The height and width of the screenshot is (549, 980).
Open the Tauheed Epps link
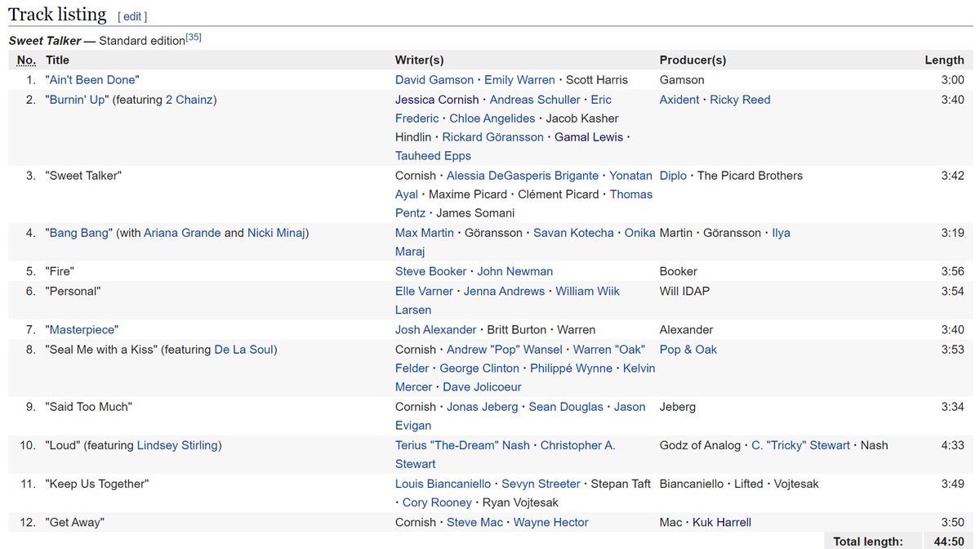click(433, 156)
